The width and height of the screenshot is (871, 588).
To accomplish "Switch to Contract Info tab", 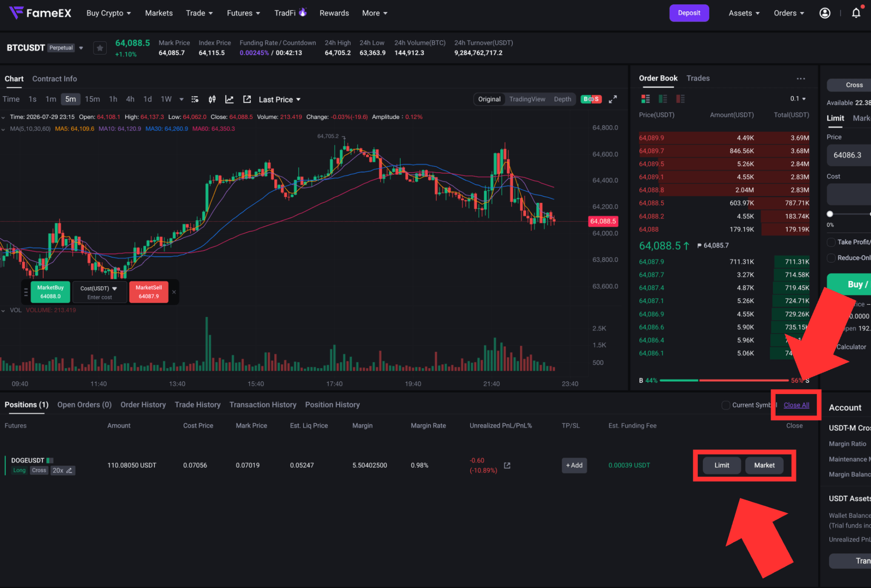I will point(54,79).
